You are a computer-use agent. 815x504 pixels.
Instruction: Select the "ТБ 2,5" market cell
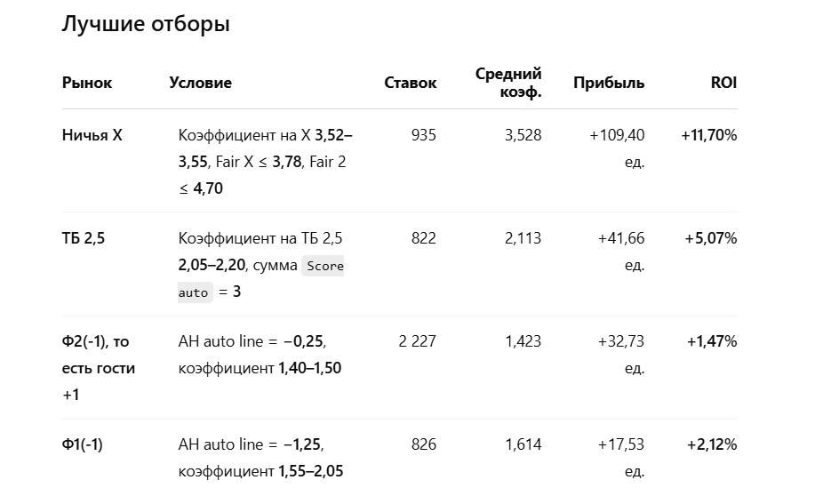[x=84, y=238]
